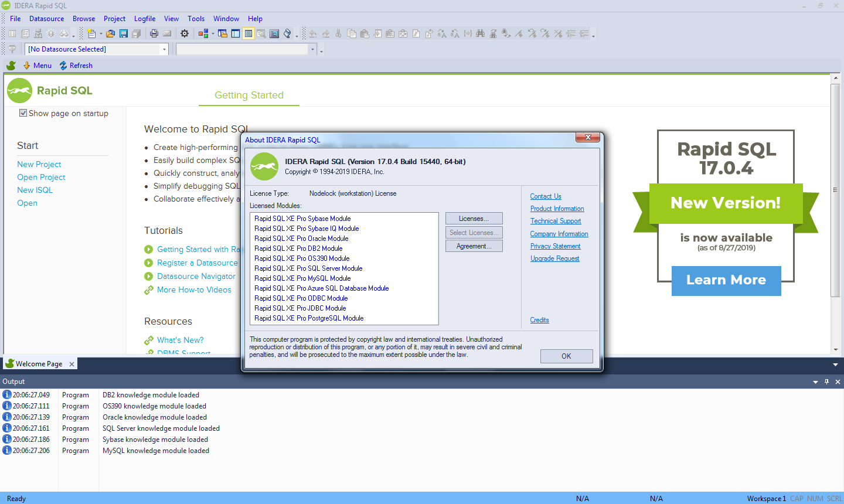The width and height of the screenshot is (844, 504).
Task: Click the Open file folder icon
Action: 110,33
